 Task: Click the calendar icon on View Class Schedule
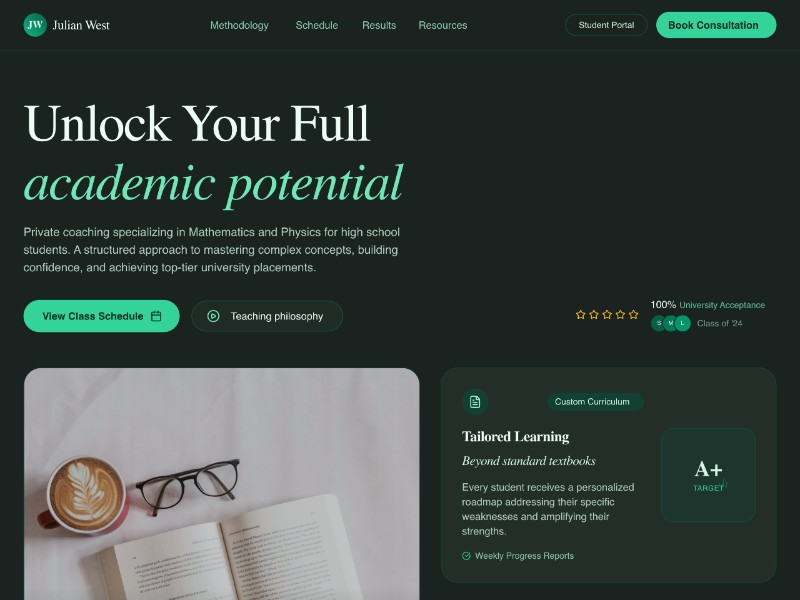[156, 316]
